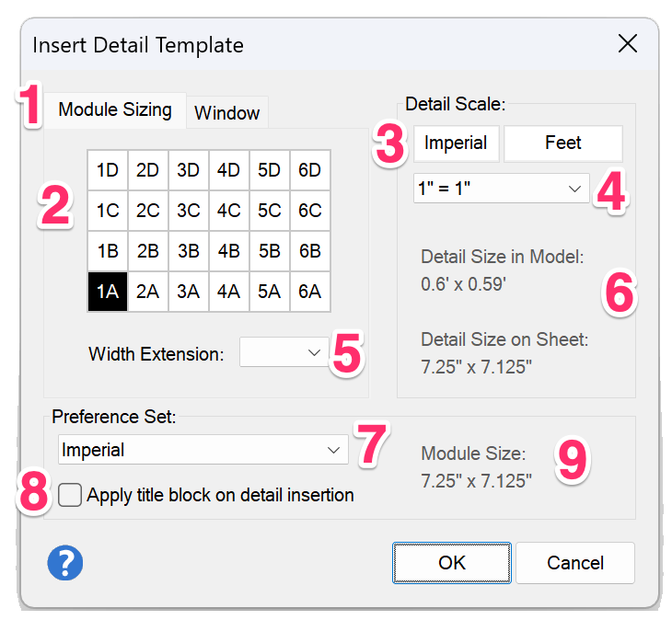This screenshot has width=672, height=620.
Task: Select module cell 1D
Action: [x=108, y=170]
